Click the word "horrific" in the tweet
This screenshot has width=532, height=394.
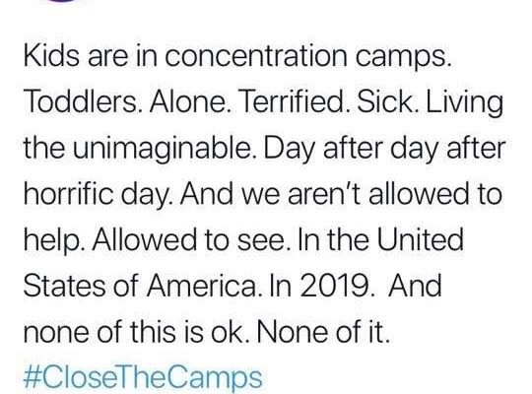coord(68,194)
